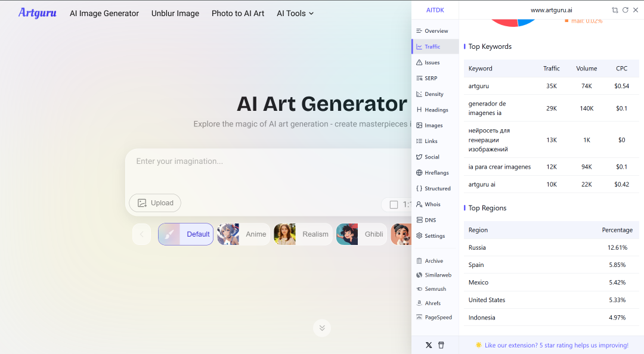Click the Structured braces icon
Screen dimensions: 644x354
pyautogui.click(x=419, y=188)
